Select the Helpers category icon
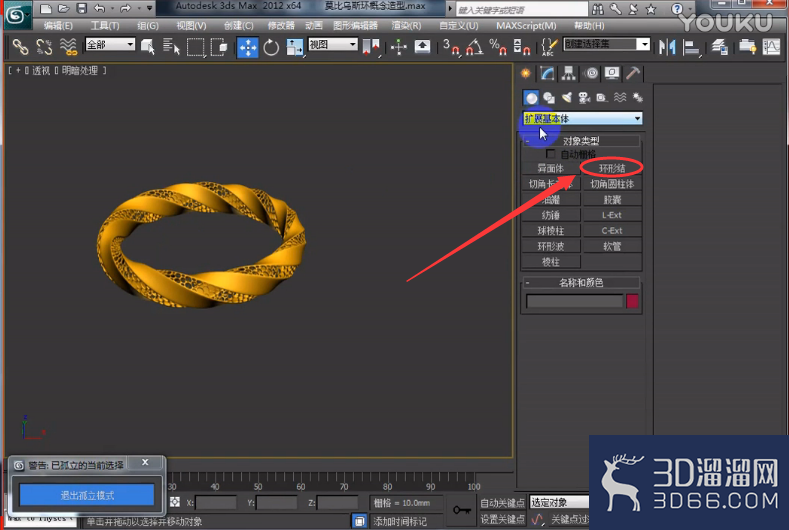This screenshot has width=789, height=530. (x=602, y=98)
